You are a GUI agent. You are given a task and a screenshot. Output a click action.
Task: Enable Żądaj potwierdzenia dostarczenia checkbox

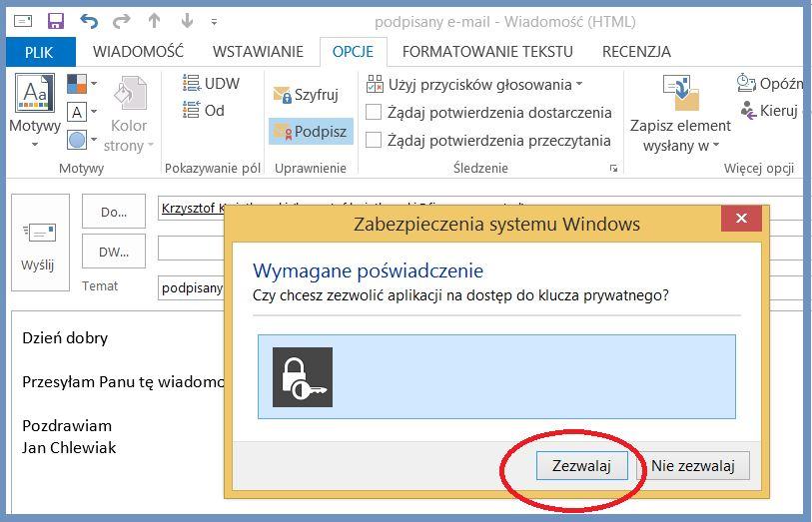374,112
